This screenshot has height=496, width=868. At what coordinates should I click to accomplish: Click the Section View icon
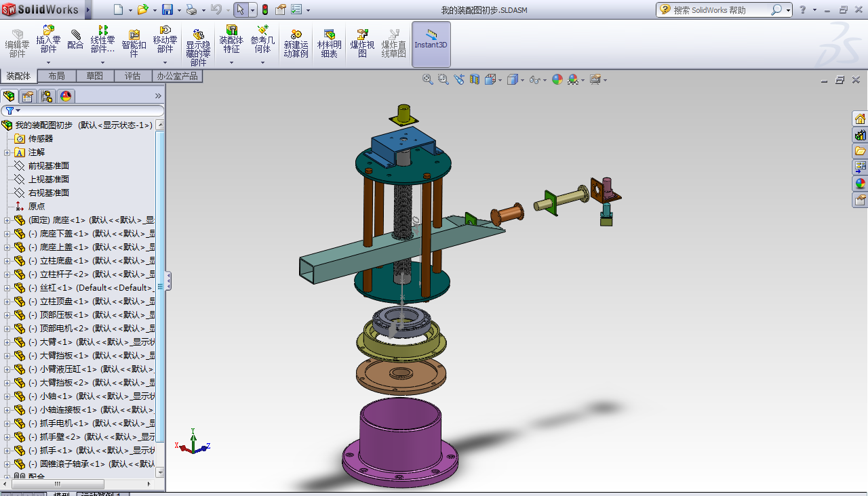point(475,79)
